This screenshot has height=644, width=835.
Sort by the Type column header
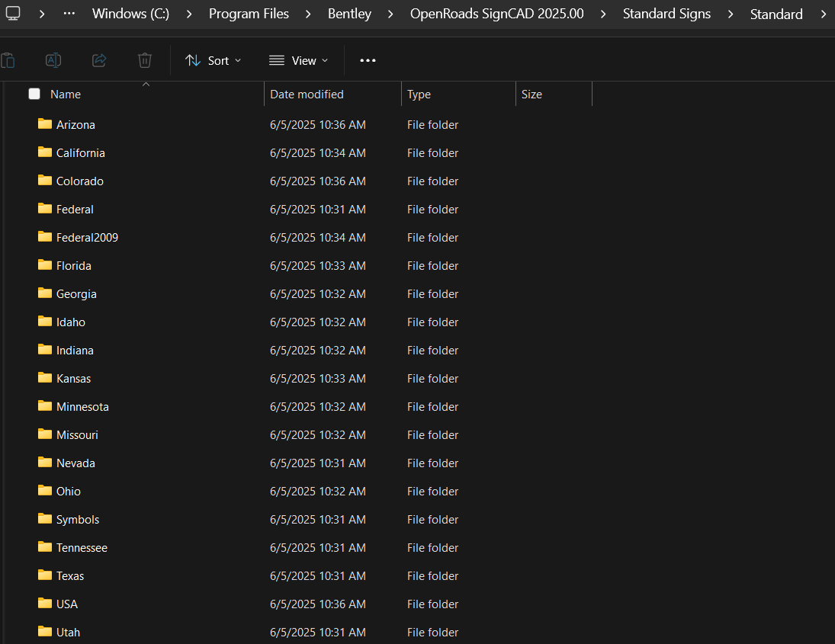pos(419,95)
